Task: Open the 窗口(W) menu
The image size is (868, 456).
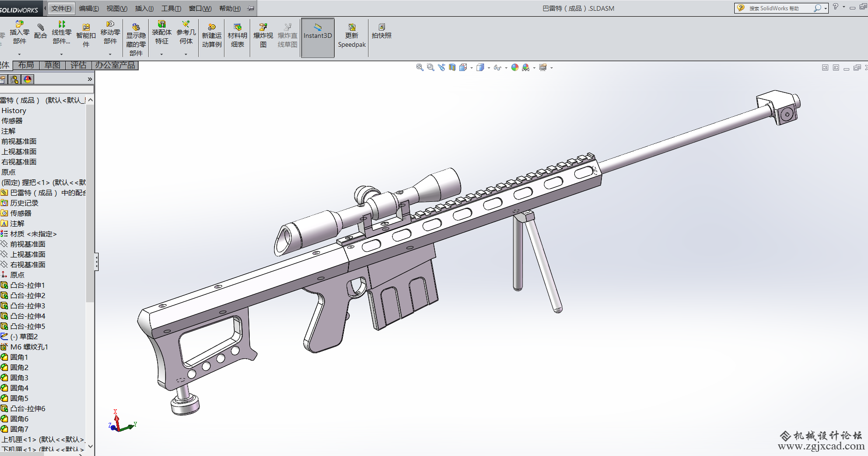Action: pyautogui.click(x=200, y=8)
